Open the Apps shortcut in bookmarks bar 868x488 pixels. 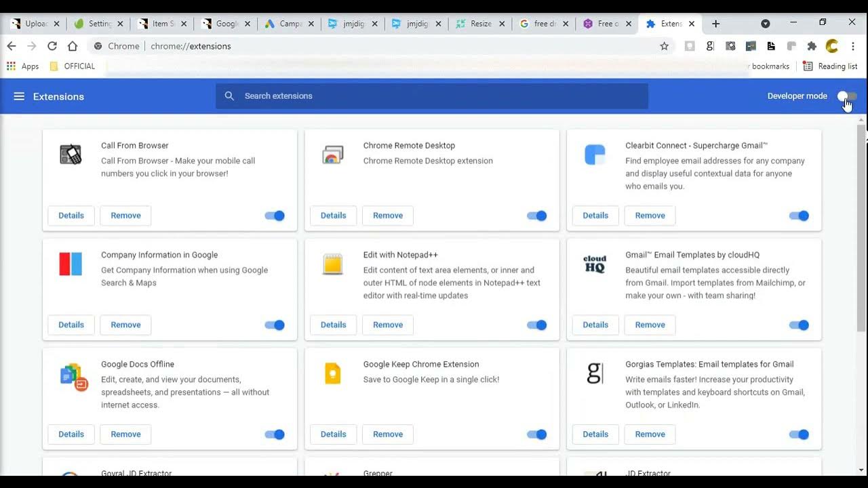[23, 66]
